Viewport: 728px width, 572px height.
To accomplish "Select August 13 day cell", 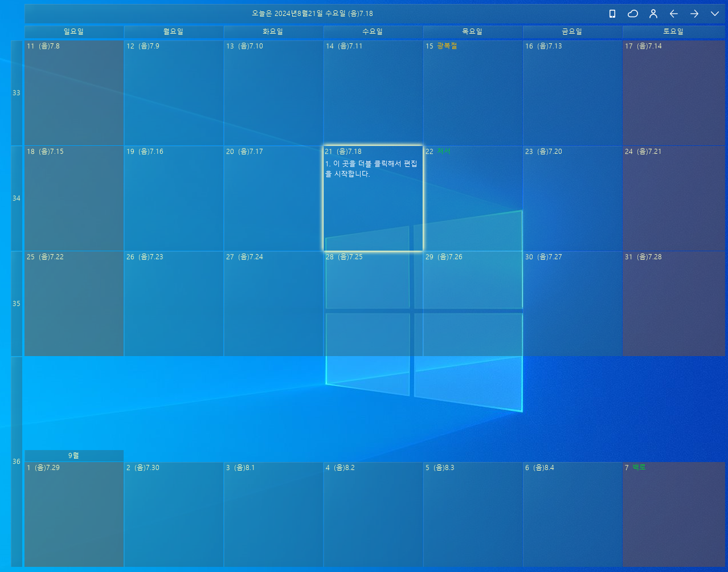I will [273, 93].
